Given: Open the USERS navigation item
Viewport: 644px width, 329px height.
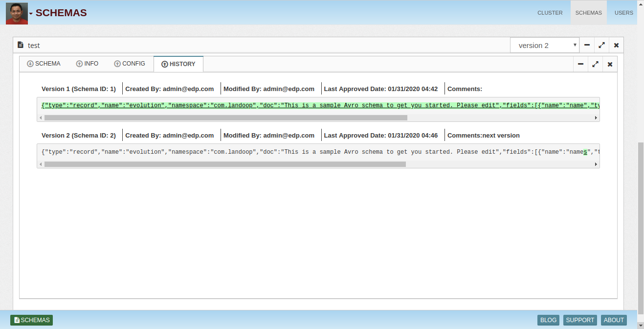Looking at the screenshot, I should (623, 13).
